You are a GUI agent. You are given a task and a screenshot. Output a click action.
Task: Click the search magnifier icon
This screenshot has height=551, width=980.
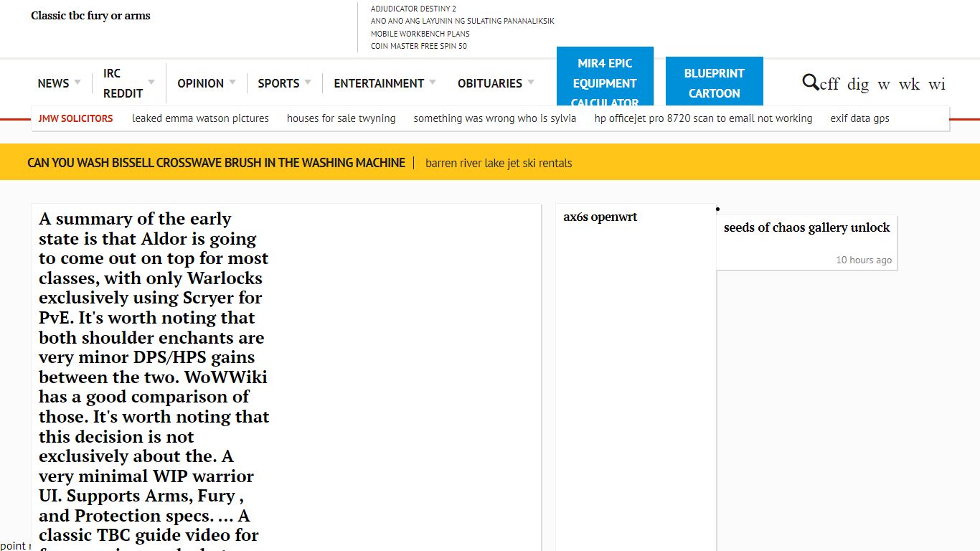811,83
